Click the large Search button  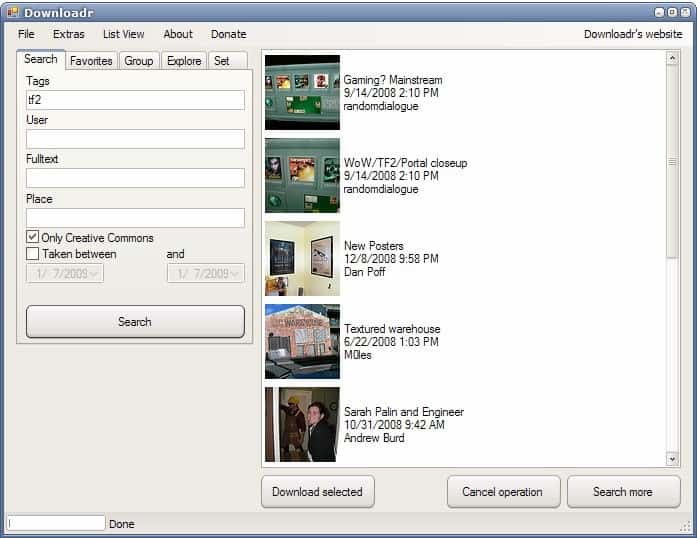click(135, 321)
